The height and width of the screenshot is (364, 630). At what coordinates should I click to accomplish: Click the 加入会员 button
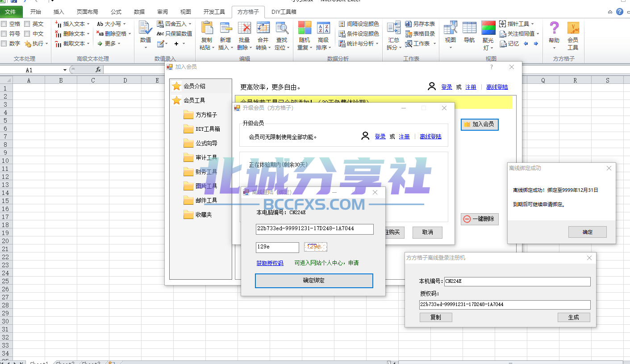480,124
